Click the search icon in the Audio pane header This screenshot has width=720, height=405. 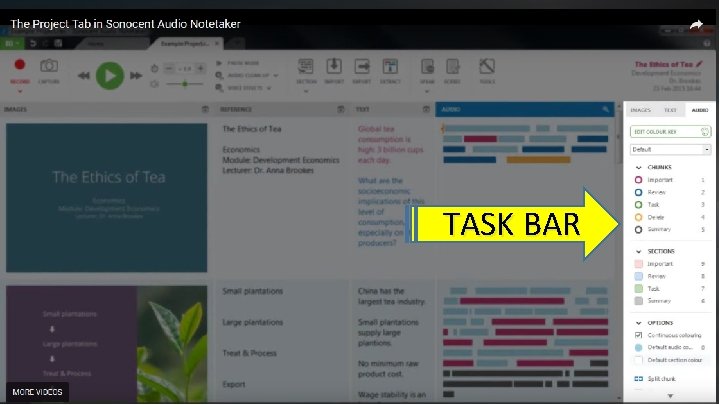pos(606,109)
